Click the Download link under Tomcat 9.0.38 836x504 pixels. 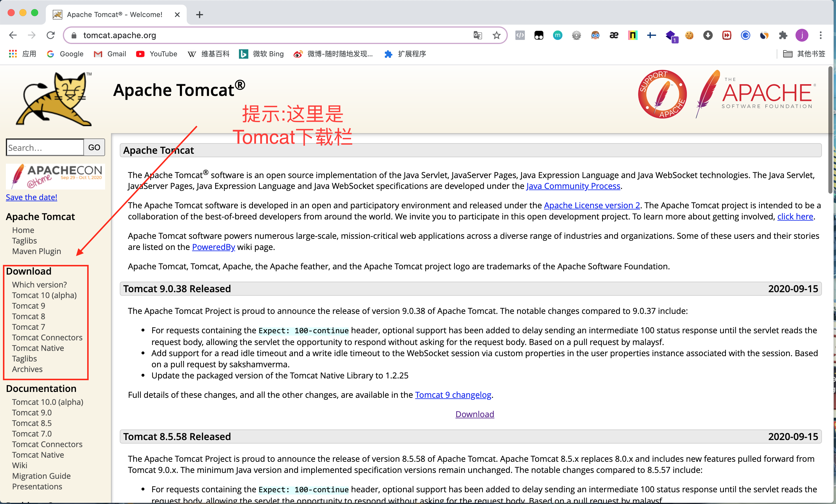click(x=474, y=414)
